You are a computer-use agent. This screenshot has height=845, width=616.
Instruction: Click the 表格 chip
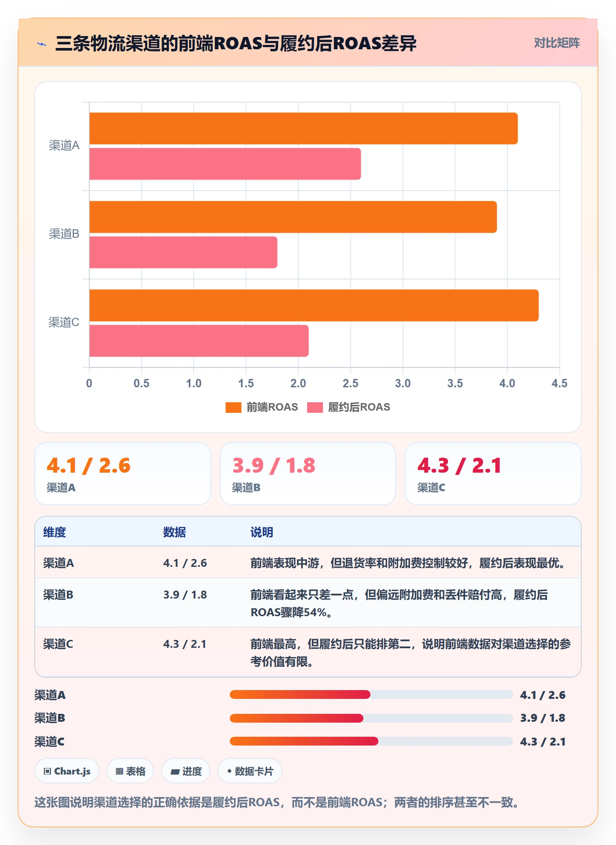[x=130, y=771]
